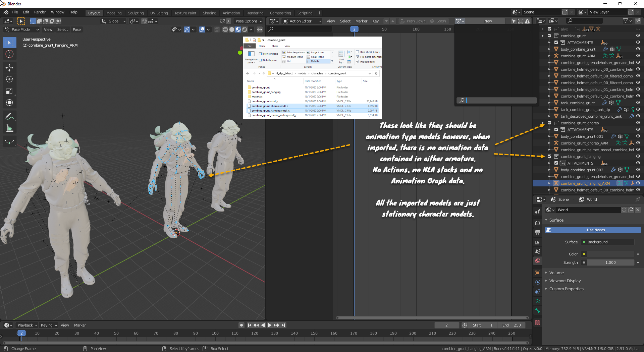
Task: Expand the Volume panel
Action: (x=556, y=273)
